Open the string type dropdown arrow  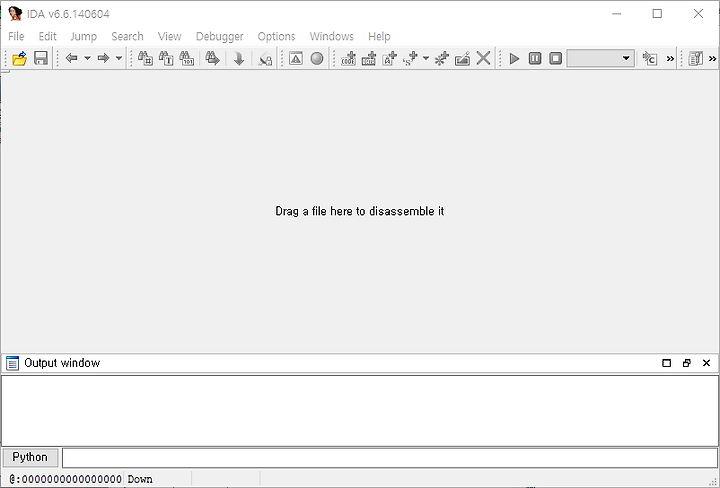(x=426, y=58)
